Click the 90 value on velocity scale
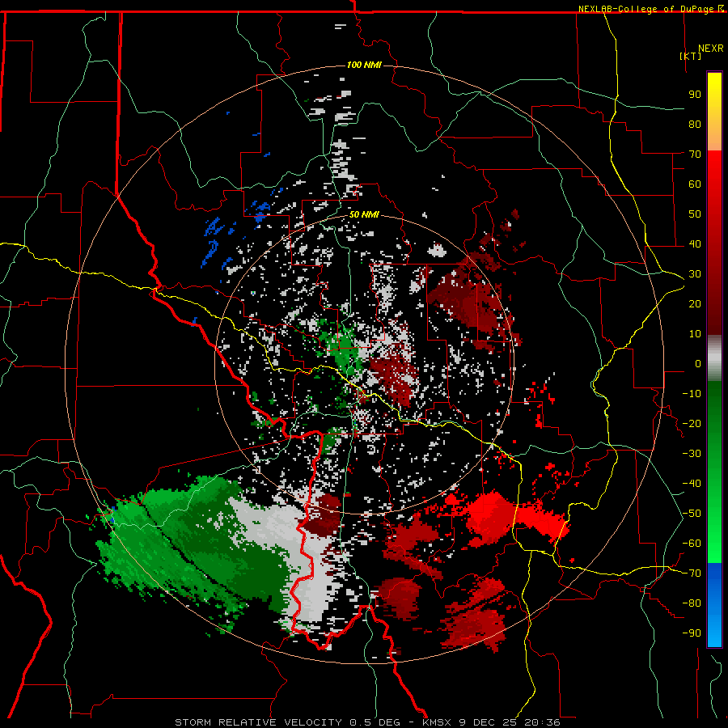Screen dimensions: 728x728 695,95
